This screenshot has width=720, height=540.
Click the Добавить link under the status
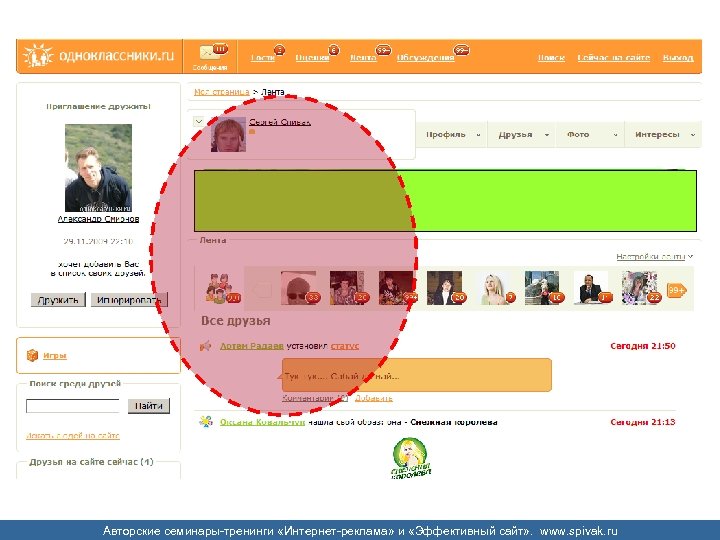374,398
